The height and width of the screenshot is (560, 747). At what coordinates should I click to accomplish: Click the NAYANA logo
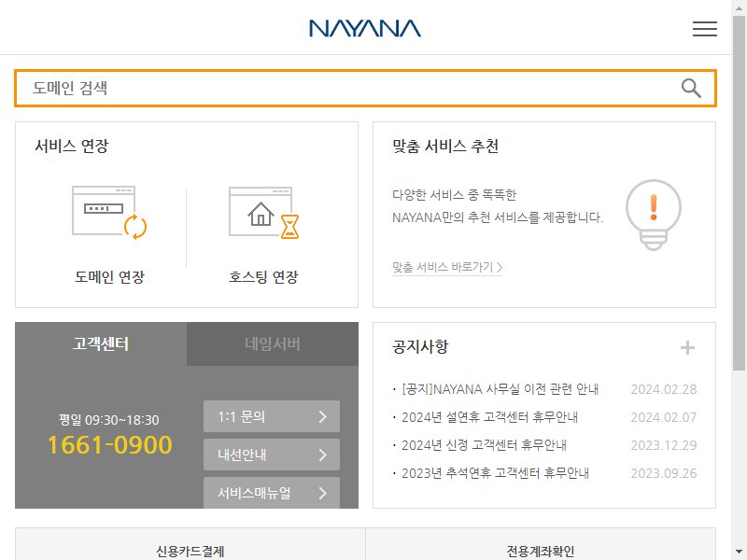tap(365, 29)
